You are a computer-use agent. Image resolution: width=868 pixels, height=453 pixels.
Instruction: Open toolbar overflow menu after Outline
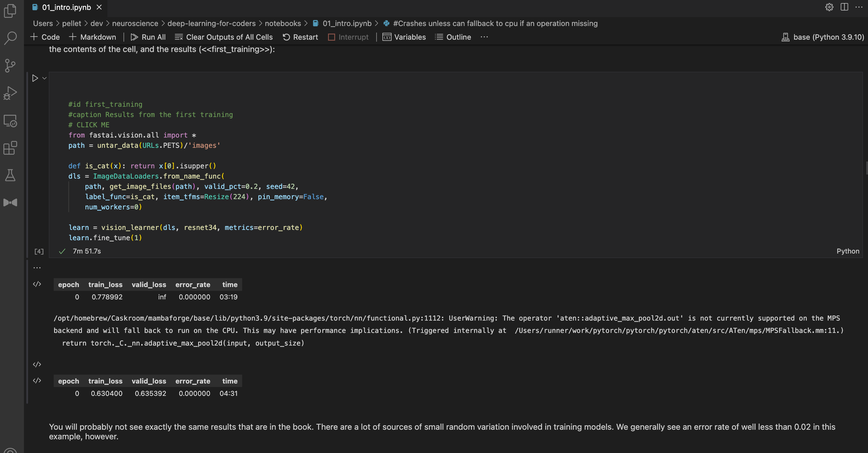point(484,37)
